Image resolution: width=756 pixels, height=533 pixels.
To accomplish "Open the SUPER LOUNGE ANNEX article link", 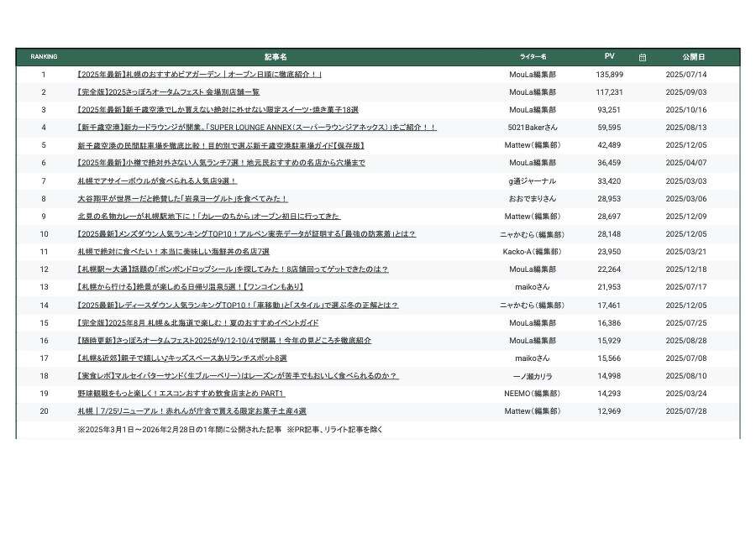I will [256, 128].
